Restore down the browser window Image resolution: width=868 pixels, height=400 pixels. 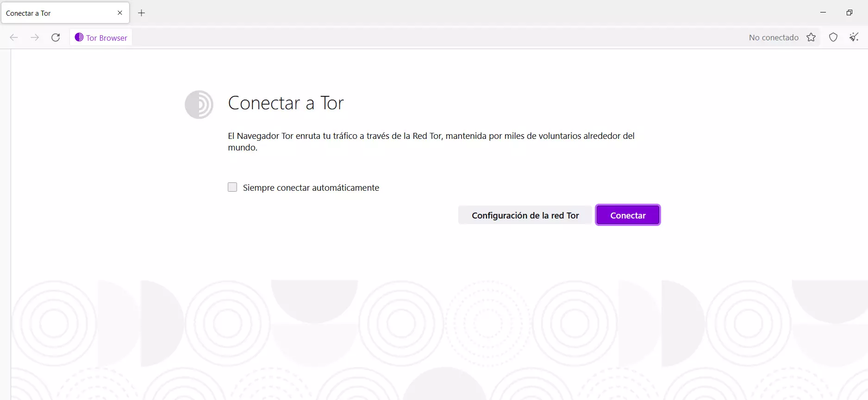[x=849, y=12]
